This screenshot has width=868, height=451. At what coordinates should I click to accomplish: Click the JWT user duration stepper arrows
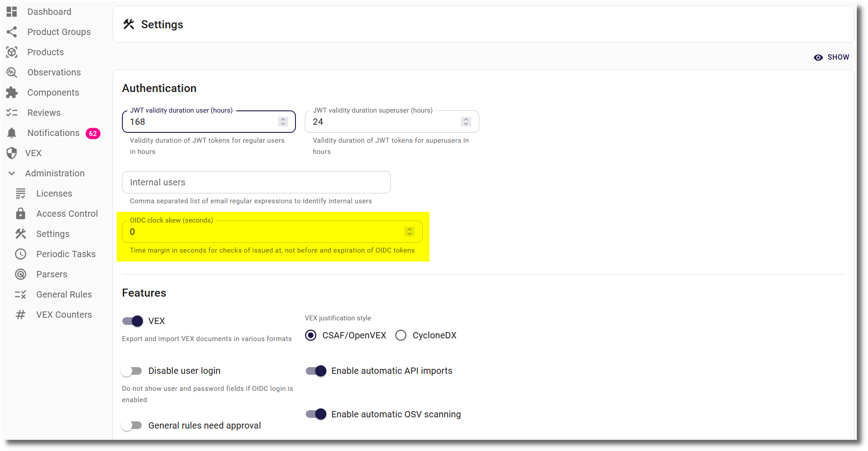pyautogui.click(x=283, y=122)
